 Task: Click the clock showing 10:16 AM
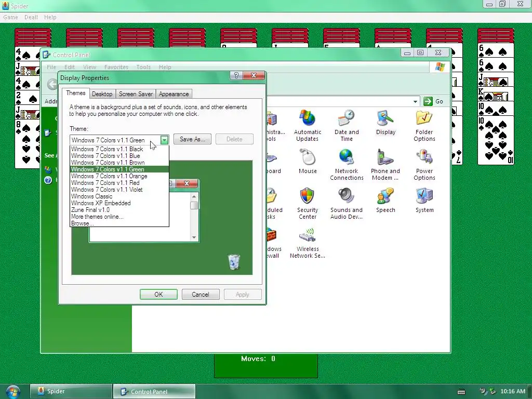click(x=513, y=392)
